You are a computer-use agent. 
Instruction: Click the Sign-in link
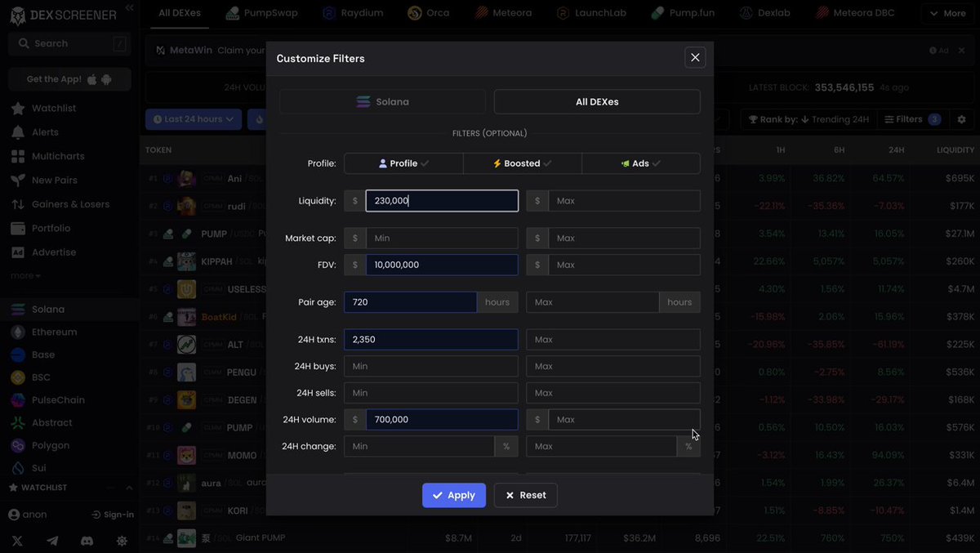coord(113,515)
